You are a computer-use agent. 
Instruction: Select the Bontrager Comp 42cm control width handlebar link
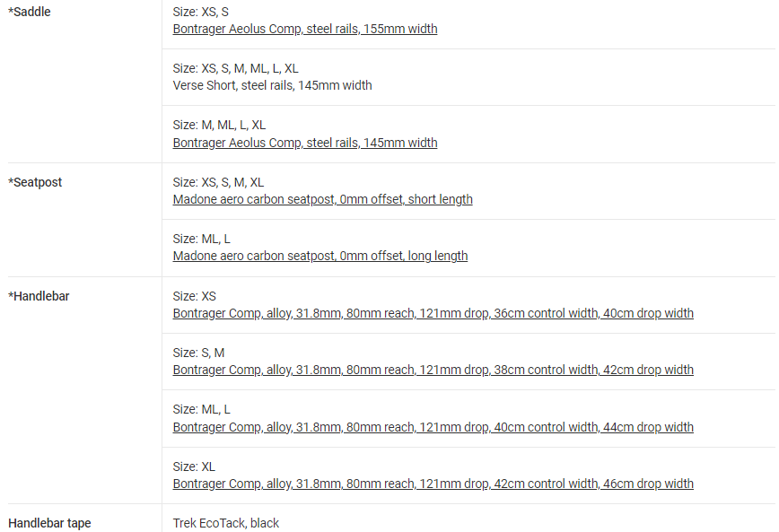tap(433, 484)
